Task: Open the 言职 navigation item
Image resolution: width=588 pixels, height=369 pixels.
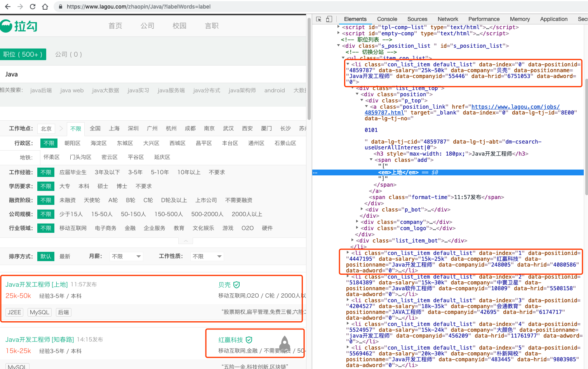Action: (x=212, y=26)
